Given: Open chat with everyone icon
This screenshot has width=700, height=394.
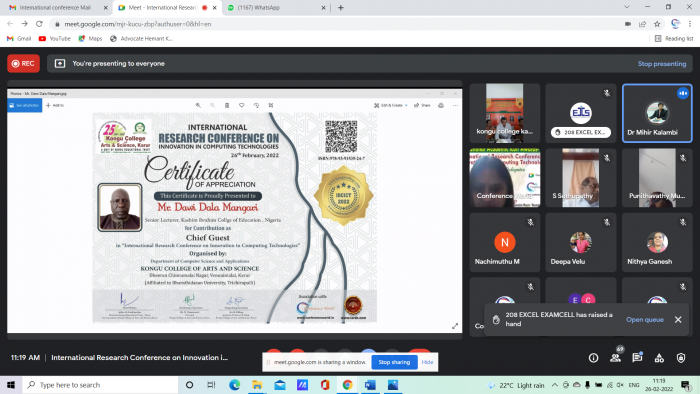Looking at the screenshot, I should [x=637, y=358].
